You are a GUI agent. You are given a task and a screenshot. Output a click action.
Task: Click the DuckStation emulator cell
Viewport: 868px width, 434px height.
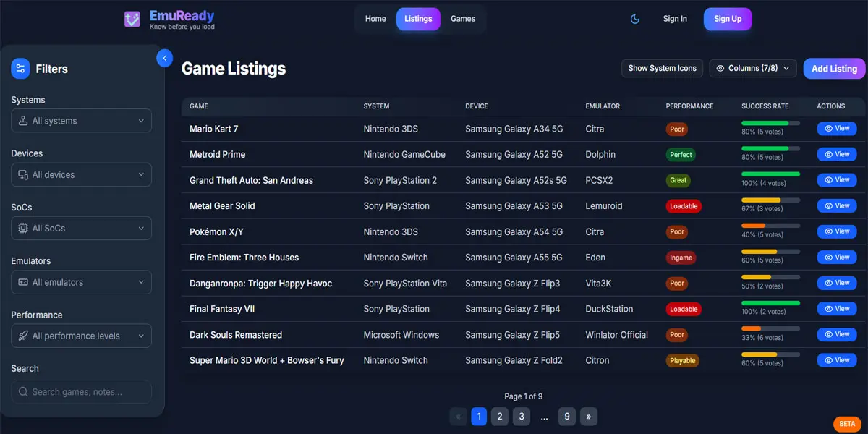pyautogui.click(x=609, y=309)
